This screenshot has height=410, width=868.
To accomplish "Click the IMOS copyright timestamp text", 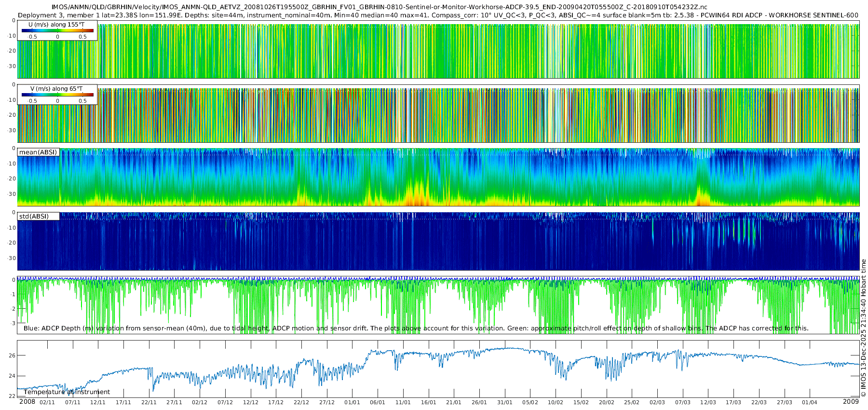I will (863, 328).
